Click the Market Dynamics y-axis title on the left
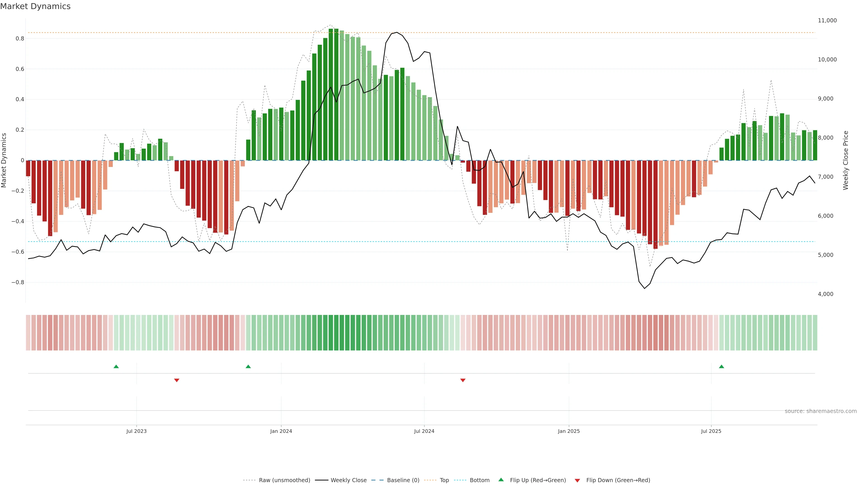The image size is (868, 488). [x=4, y=160]
